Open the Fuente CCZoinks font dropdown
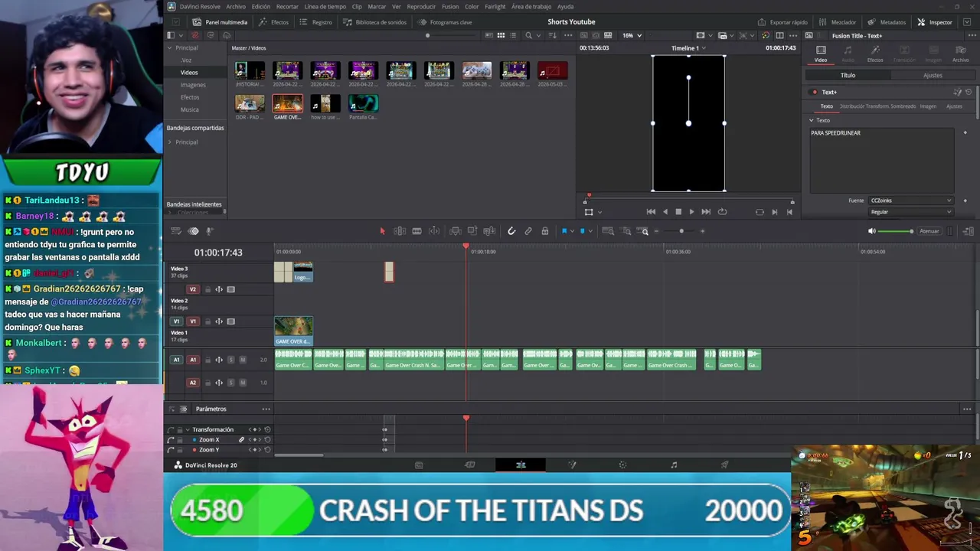Screen dimensions: 980x551 click(x=911, y=201)
